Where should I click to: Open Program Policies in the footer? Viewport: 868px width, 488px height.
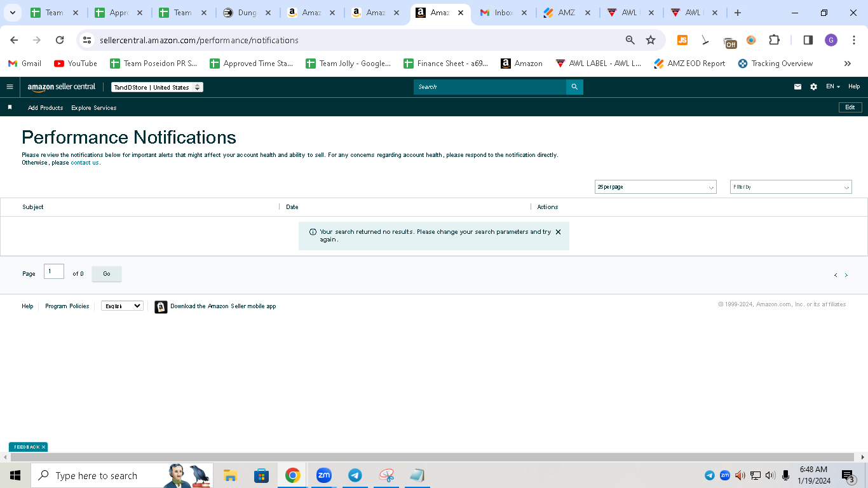pyautogui.click(x=67, y=306)
